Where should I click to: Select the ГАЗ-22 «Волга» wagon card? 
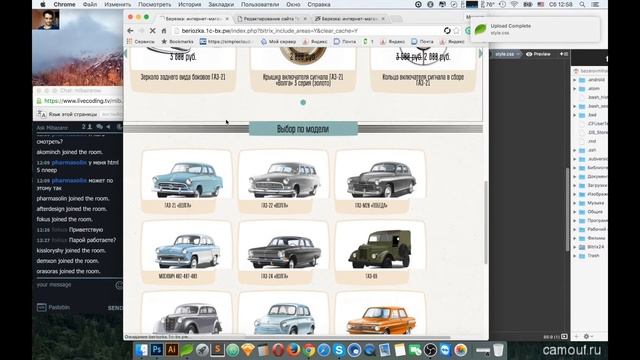283,181
